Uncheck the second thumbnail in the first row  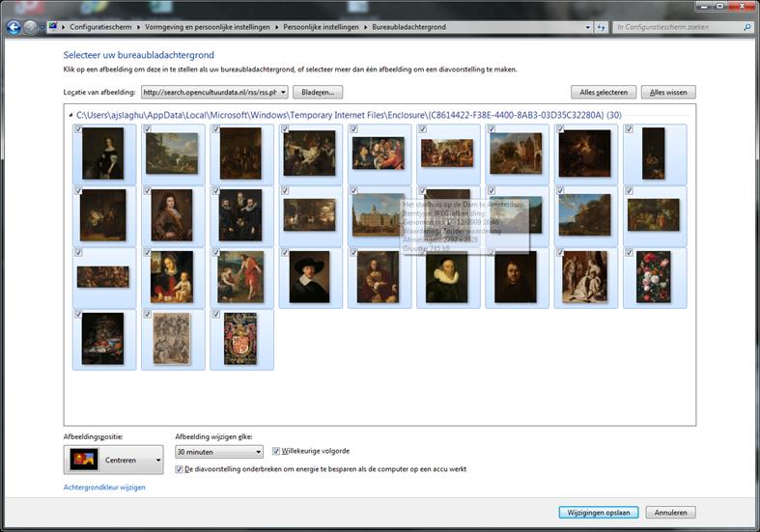pyautogui.click(x=147, y=128)
